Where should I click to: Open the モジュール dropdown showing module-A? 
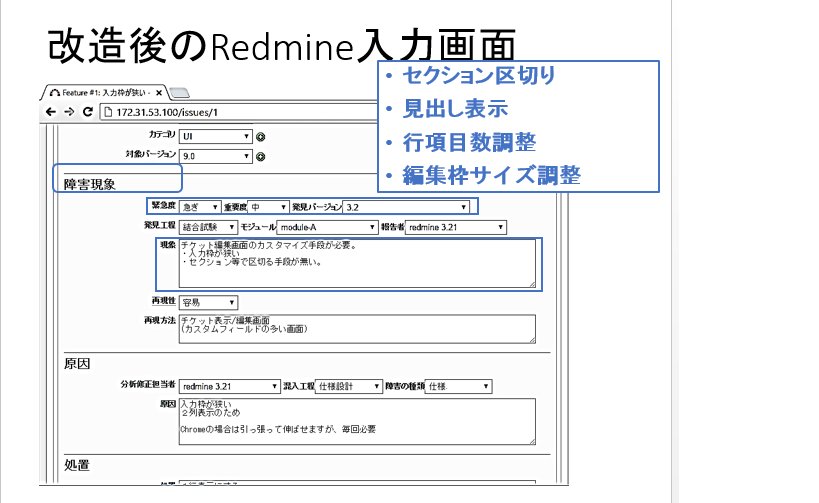click(327, 227)
